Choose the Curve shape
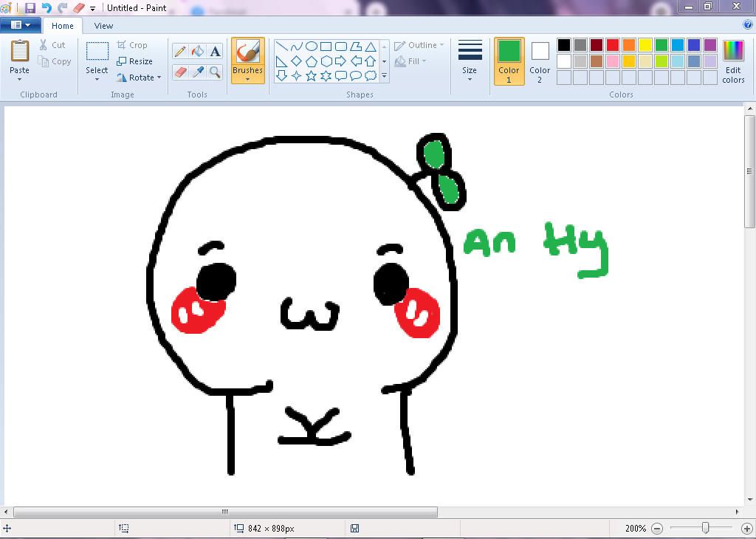756x539 pixels. tap(297, 47)
